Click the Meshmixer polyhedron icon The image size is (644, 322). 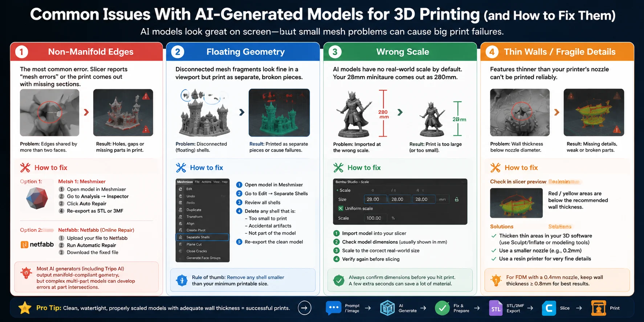coord(37,199)
